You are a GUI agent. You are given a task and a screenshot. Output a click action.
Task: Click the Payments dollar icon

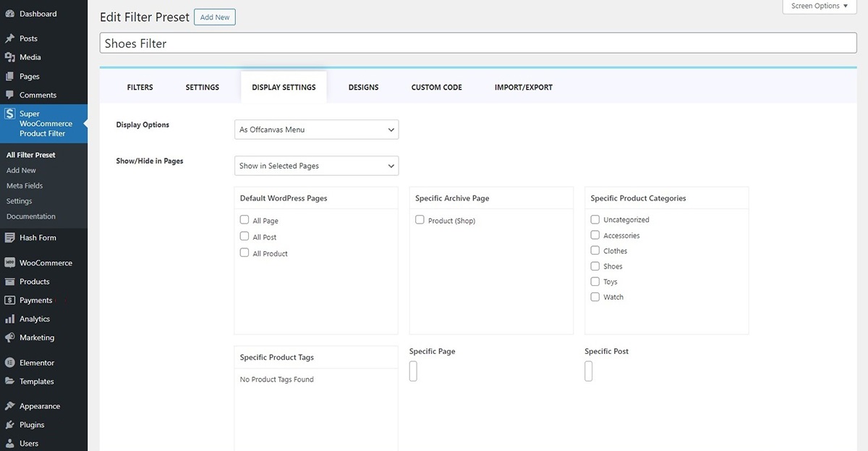point(9,300)
